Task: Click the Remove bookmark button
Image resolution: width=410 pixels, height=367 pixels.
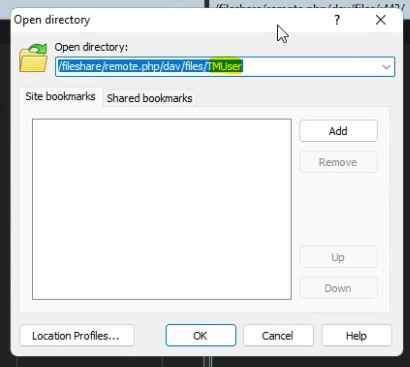Action: 338,162
